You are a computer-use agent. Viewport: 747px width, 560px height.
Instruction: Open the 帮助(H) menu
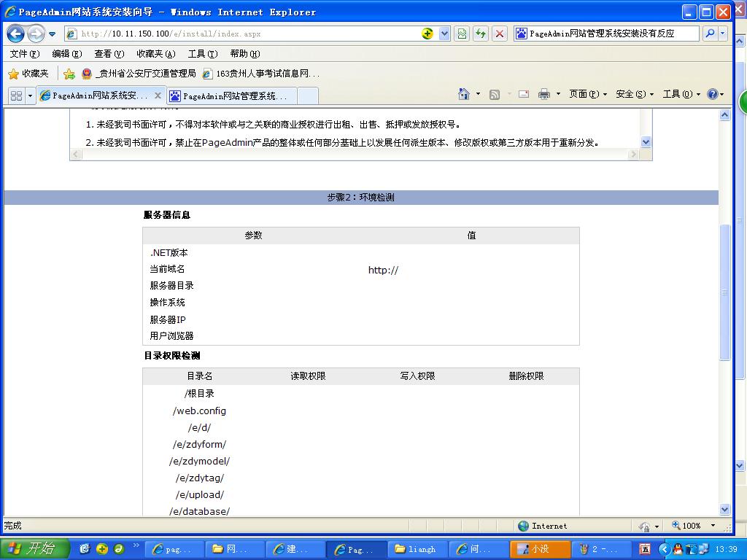point(245,54)
